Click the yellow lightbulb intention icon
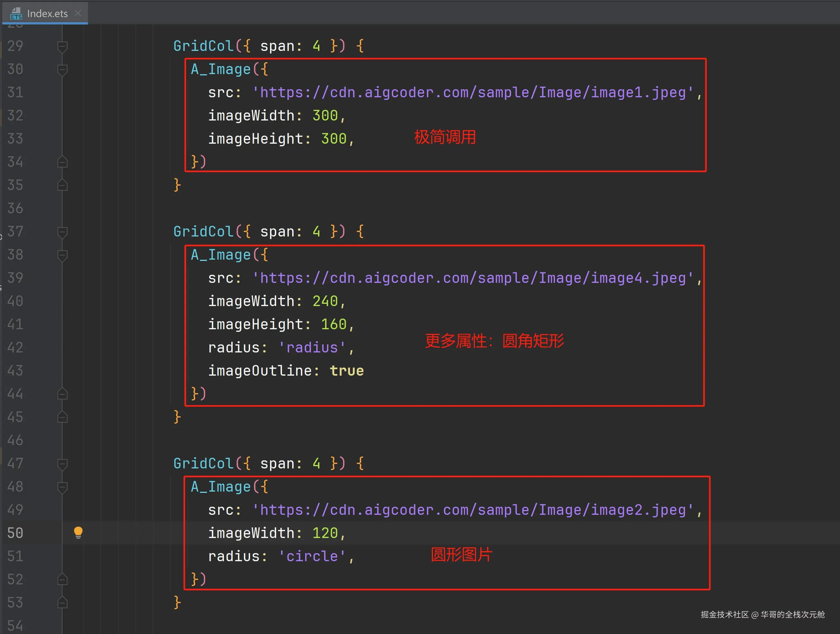 click(x=78, y=532)
